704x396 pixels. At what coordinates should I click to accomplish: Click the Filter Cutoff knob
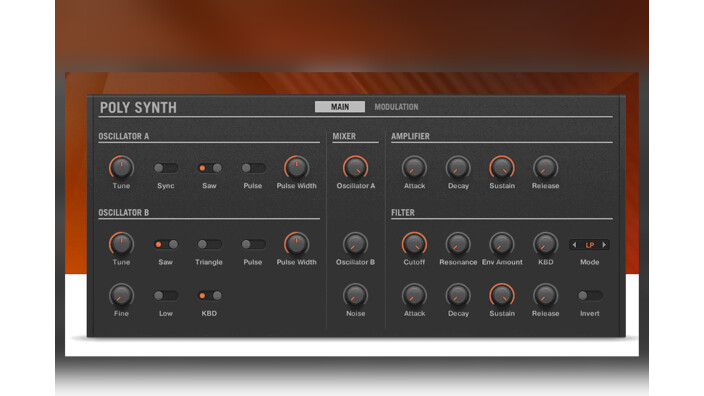(414, 244)
